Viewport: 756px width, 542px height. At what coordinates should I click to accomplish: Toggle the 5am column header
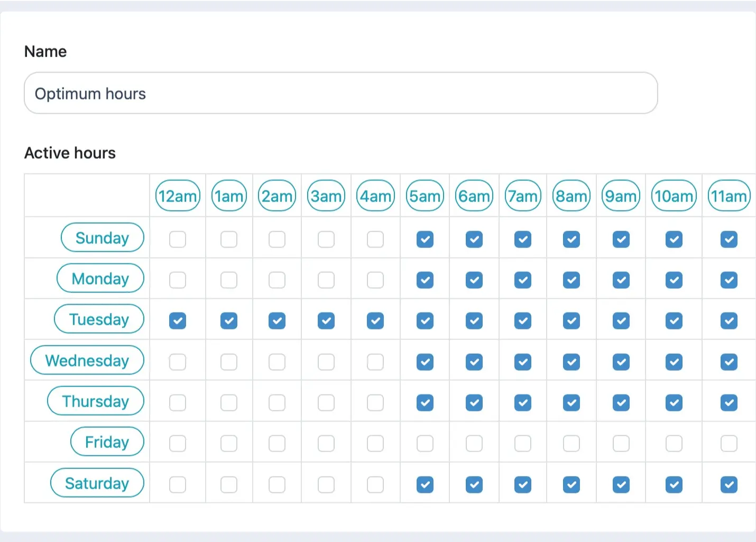point(425,196)
